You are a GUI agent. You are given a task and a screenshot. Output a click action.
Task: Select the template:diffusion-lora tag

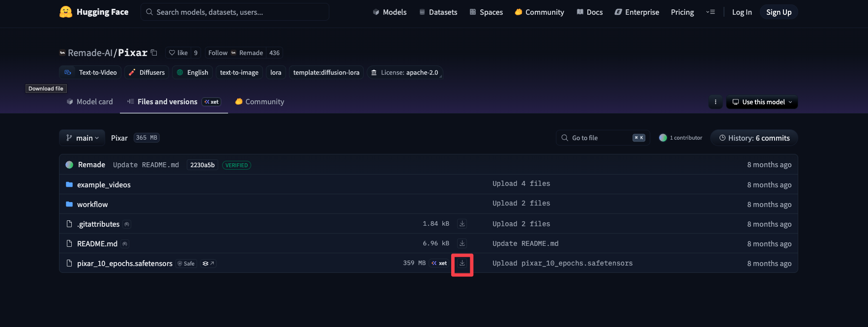pyautogui.click(x=326, y=72)
